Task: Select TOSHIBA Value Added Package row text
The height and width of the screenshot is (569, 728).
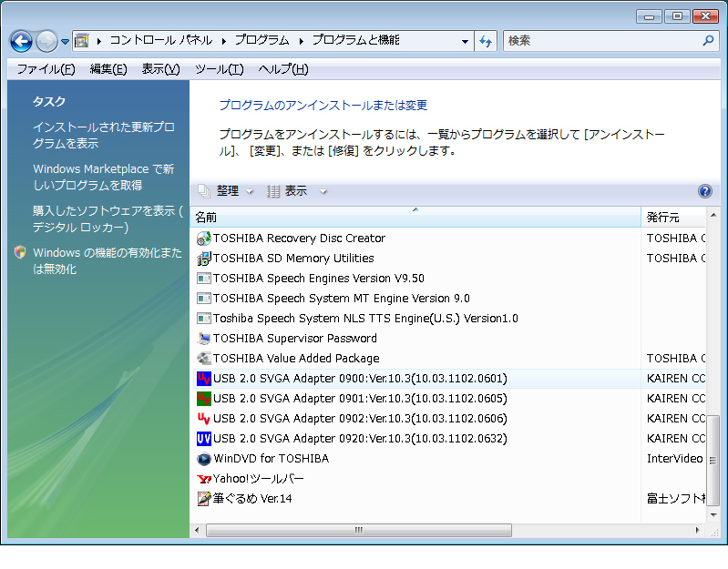Action: 296,359
